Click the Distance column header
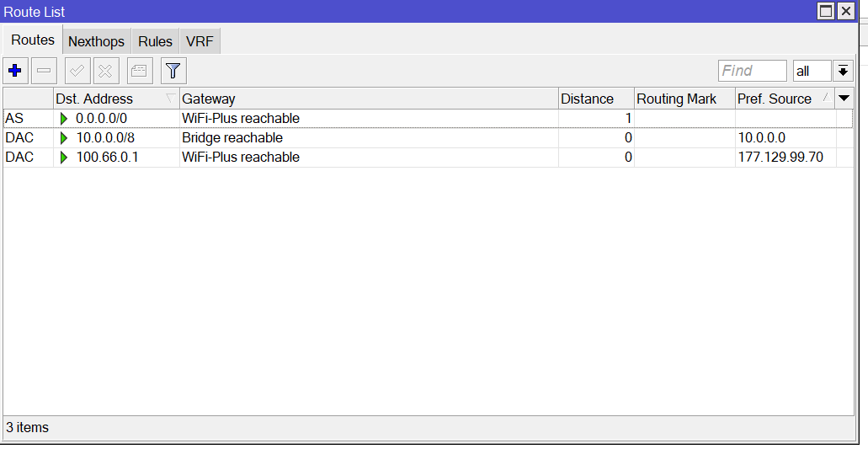 [x=595, y=99]
